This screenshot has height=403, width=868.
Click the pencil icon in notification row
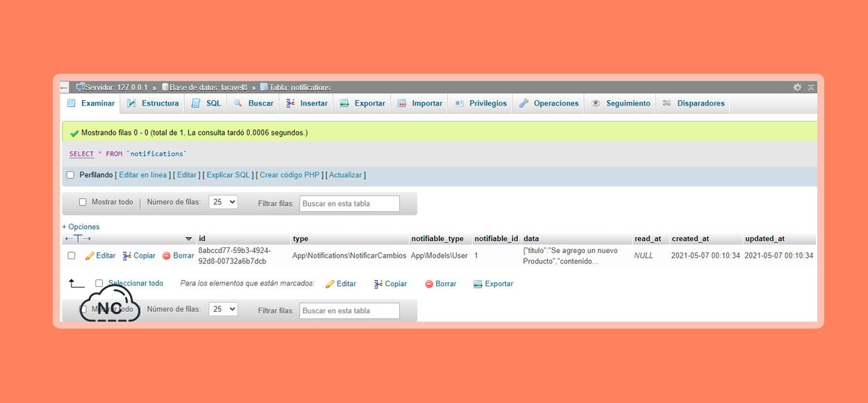90,256
